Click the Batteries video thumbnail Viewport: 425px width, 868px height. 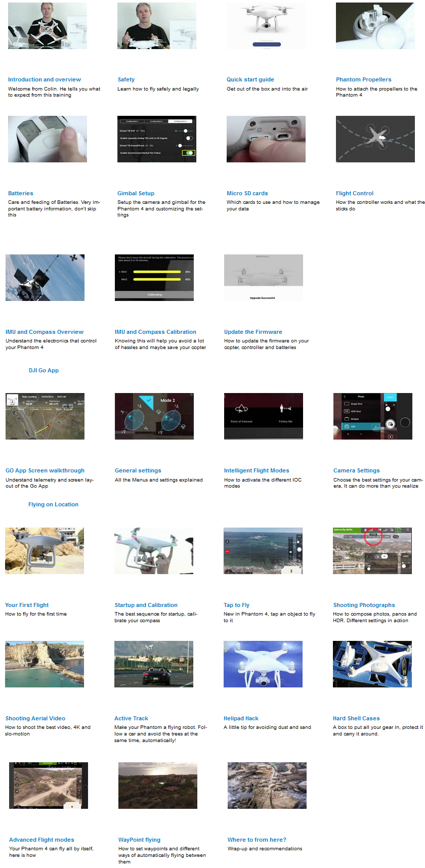48,139
